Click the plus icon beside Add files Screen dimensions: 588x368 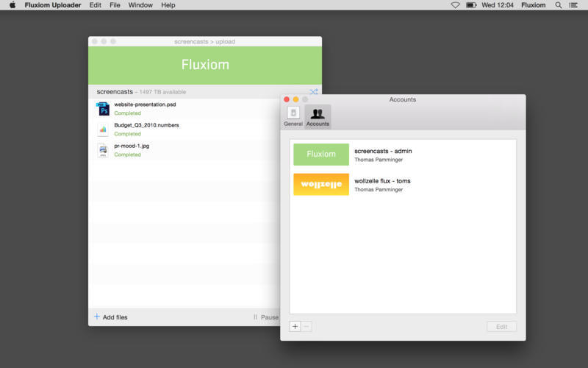(x=97, y=316)
